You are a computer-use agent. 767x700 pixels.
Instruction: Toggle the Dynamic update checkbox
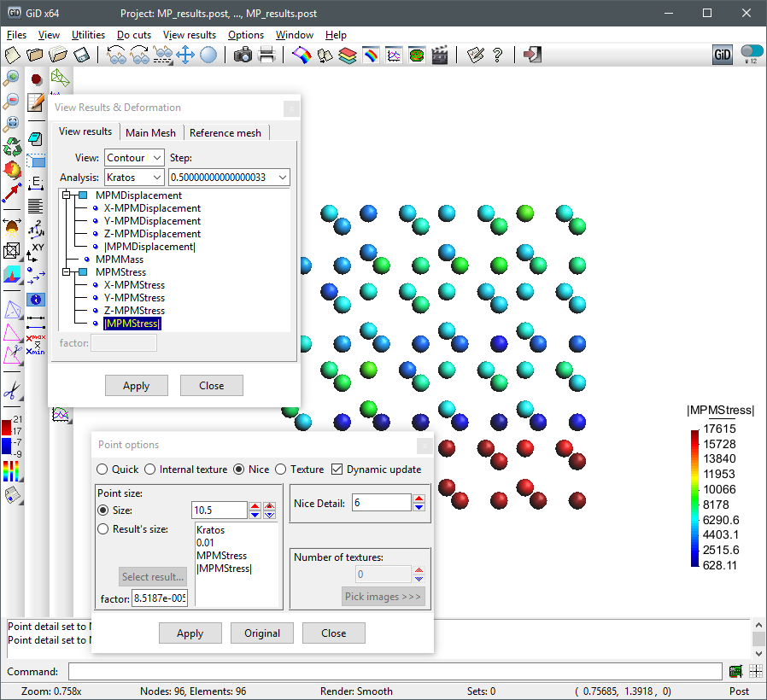[337, 469]
